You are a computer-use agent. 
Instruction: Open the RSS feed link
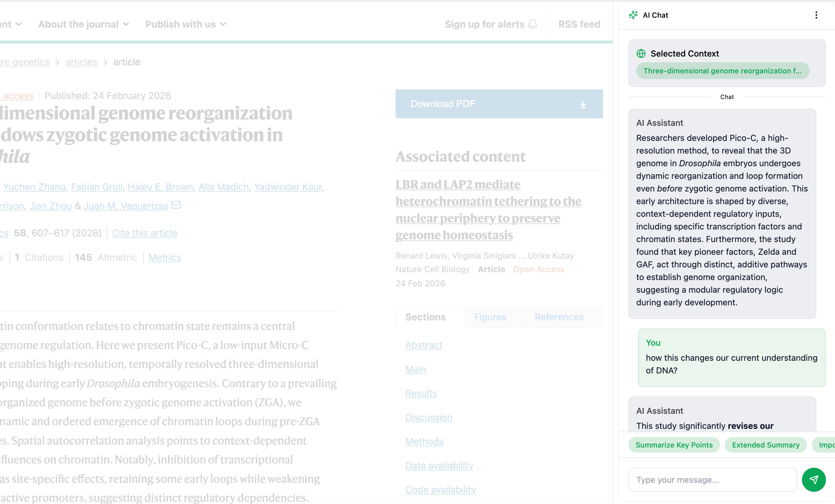point(579,24)
